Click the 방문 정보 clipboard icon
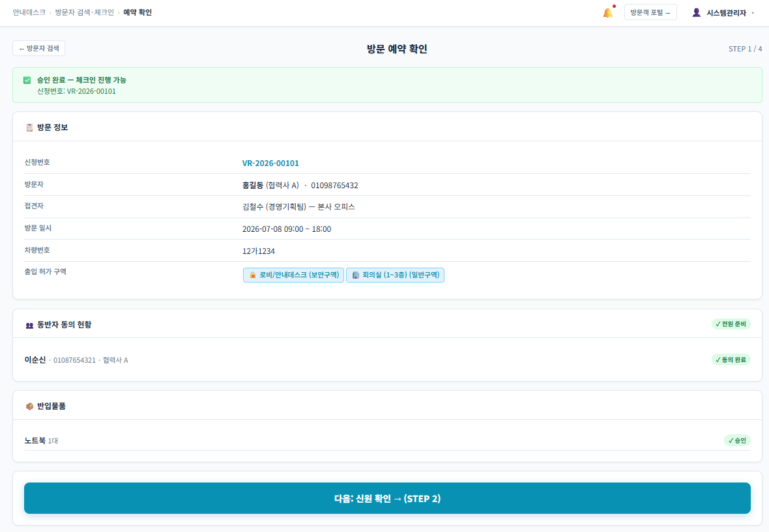 [29, 128]
